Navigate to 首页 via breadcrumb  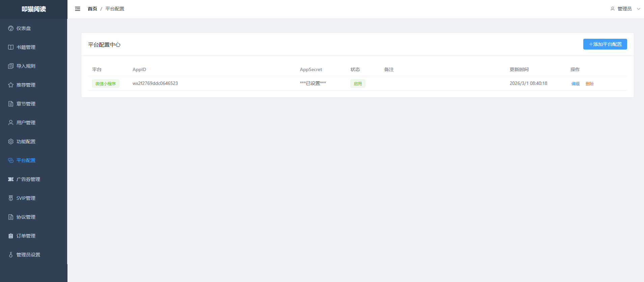[x=92, y=9]
